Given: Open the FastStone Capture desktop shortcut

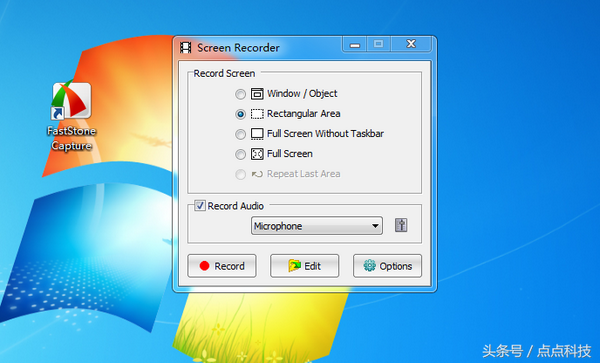Looking at the screenshot, I should [72, 116].
